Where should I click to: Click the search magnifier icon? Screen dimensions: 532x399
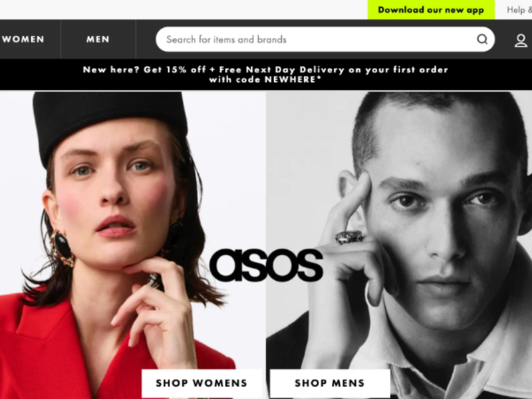482,39
